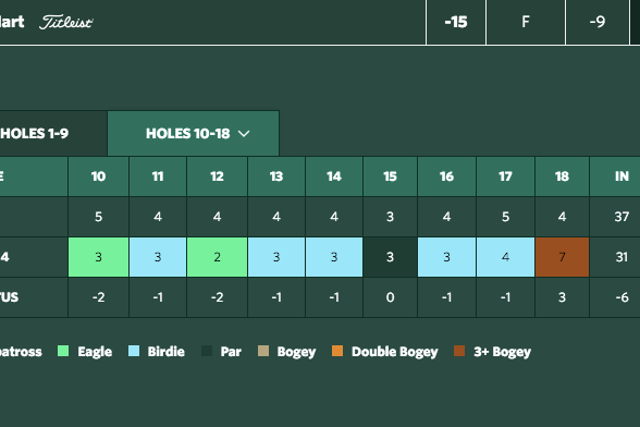This screenshot has height=427, width=640.
Task: Expand the Holes 10-18 chevron arrow
Action: click(x=244, y=133)
